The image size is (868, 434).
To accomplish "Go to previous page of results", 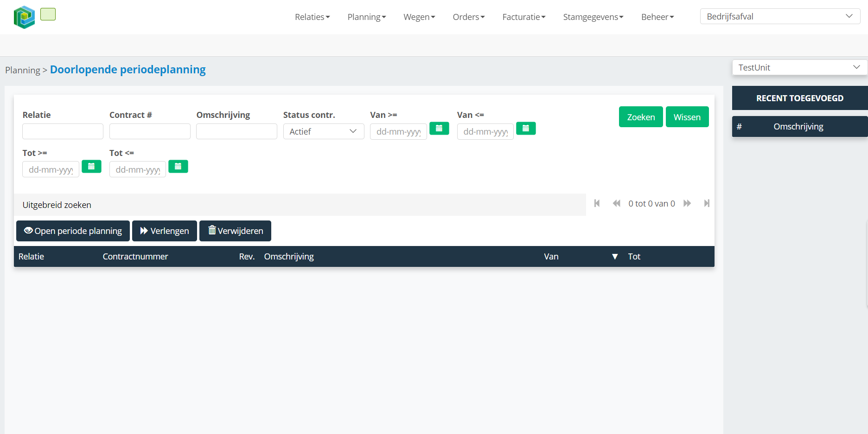I will click(616, 203).
